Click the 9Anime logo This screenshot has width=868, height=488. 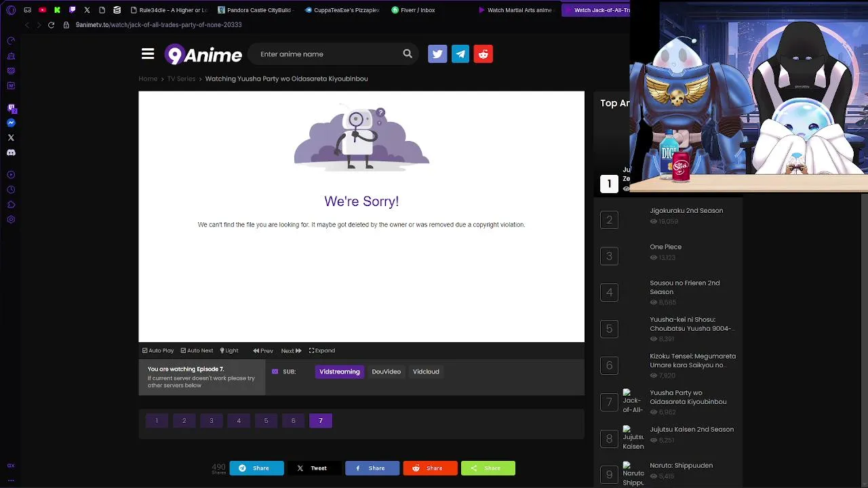203,54
